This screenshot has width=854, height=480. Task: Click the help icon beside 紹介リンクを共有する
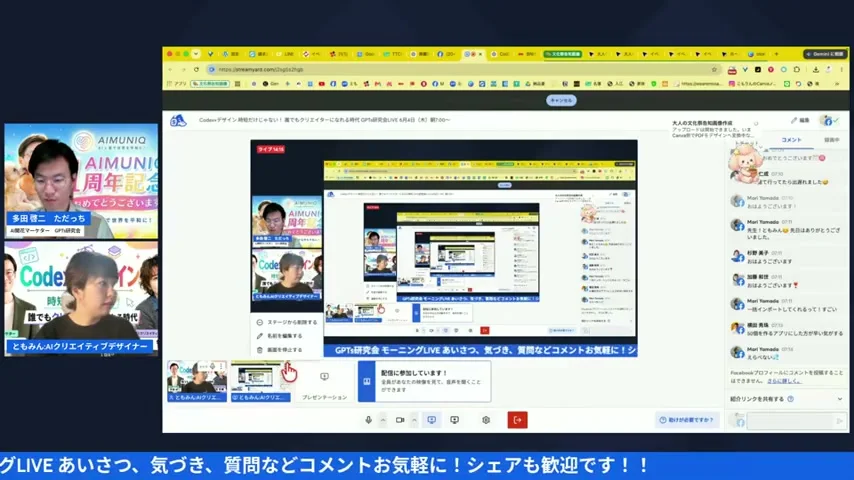tap(790, 399)
